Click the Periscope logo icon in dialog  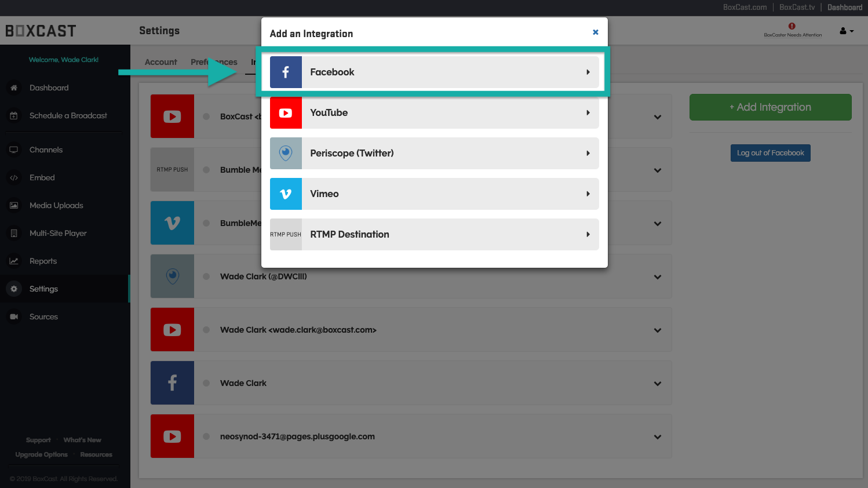pos(286,153)
